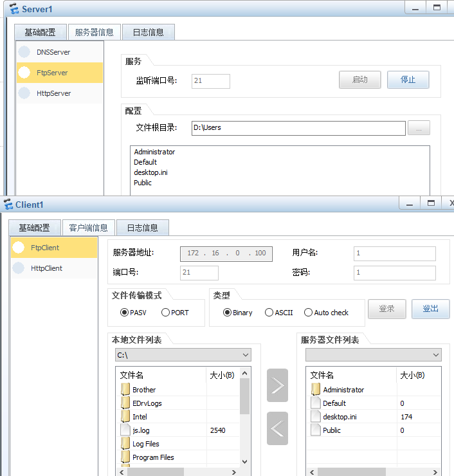The width and height of the screenshot is (454, 476).
Task: Click the server list 文件名 column header
Action: coord(352,375)
